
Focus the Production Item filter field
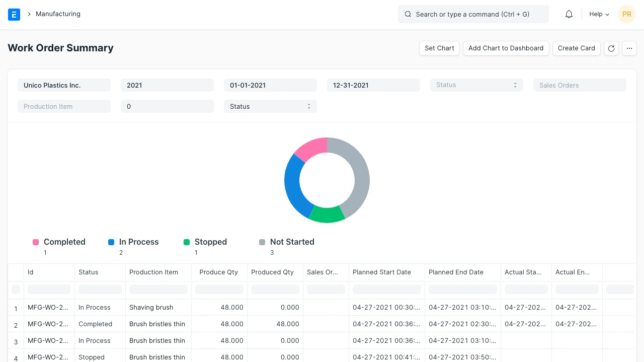pos(64,106)
